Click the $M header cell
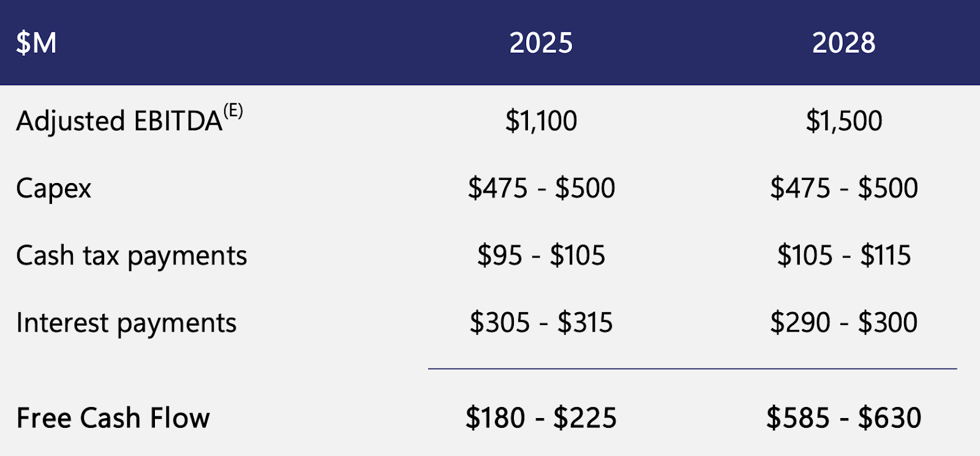980x456 pixels. [36, 43]
